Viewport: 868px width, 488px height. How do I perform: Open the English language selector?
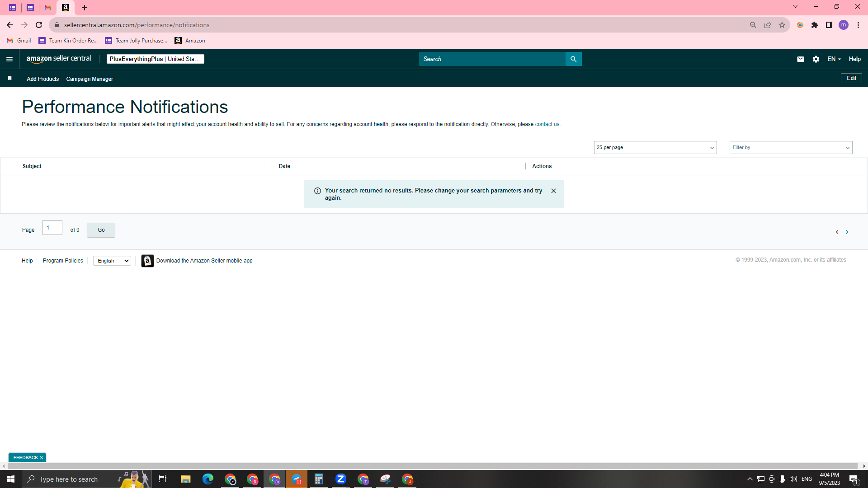pyautogui.click(x=112, y=261)
